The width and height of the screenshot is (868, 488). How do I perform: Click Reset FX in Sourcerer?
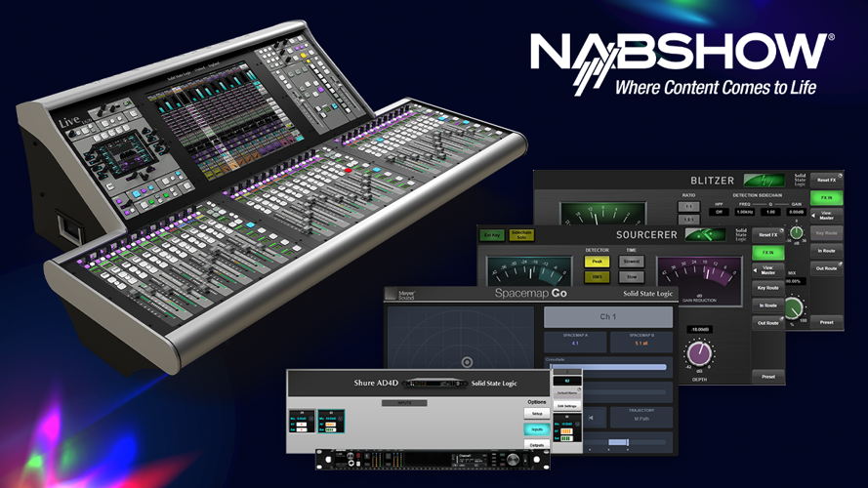click(767, 234)
